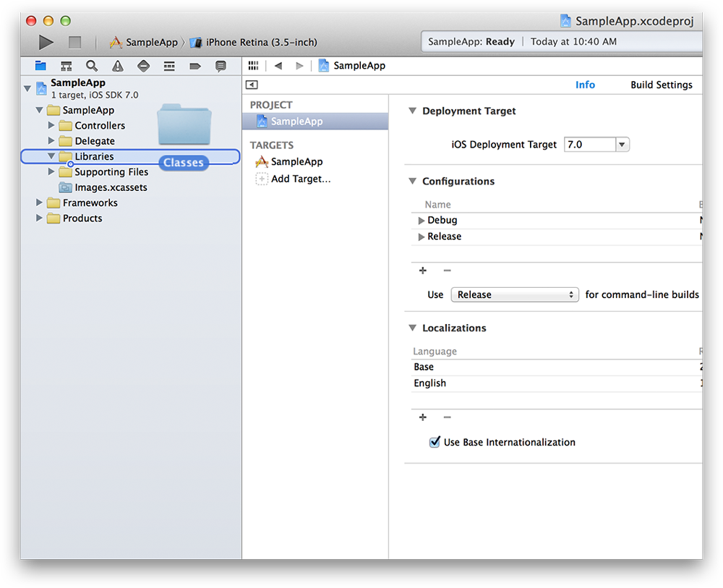723x588 pixels.
Task: Hide the project and targets list
Action: point(252,85)
